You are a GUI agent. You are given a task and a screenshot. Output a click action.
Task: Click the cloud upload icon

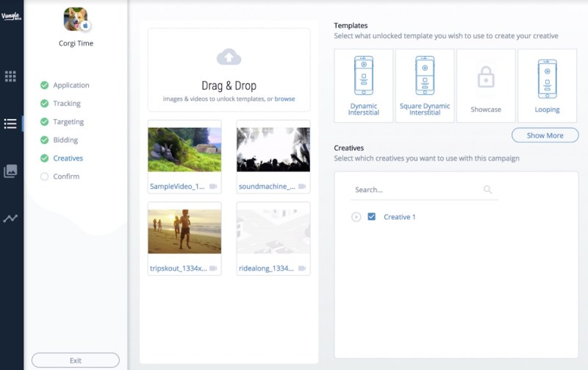229,57
